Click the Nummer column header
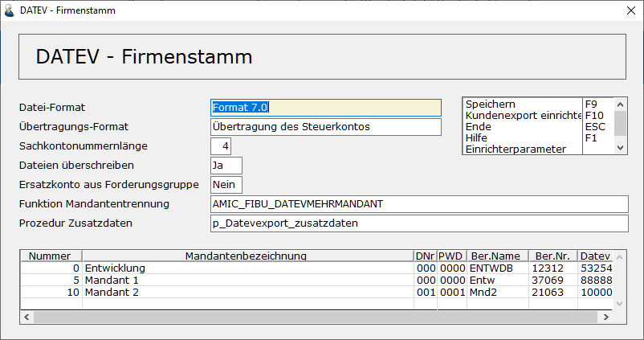 click(x=51, y=256)
